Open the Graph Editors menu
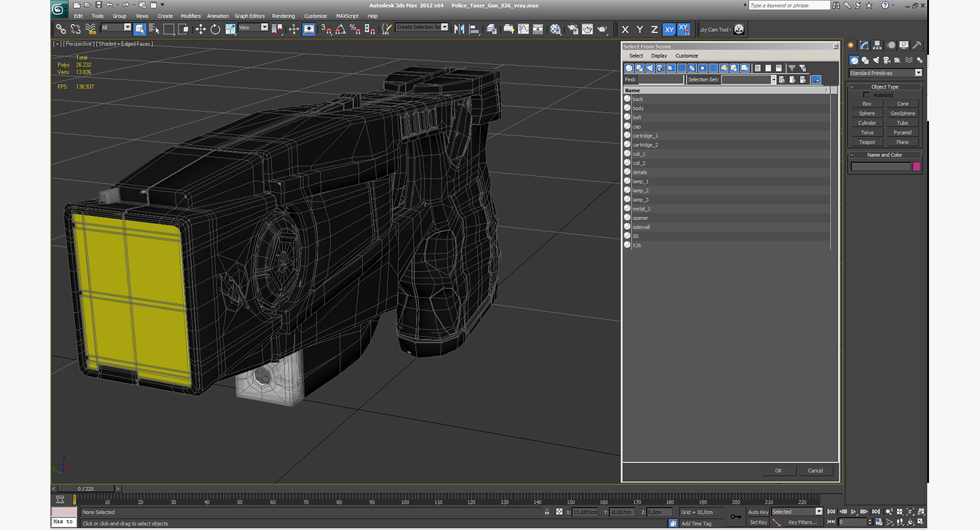Screen dimensions: 980x530 click(x=250, y=16)
